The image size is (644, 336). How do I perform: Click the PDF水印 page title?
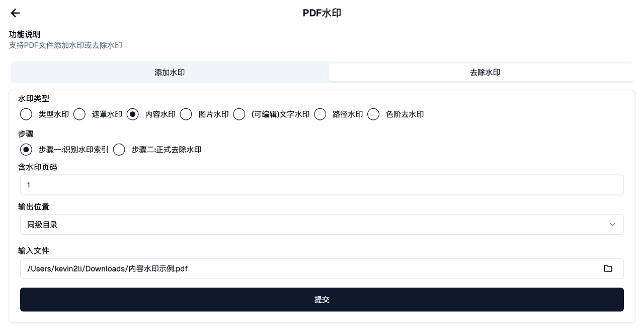point(322,13)
